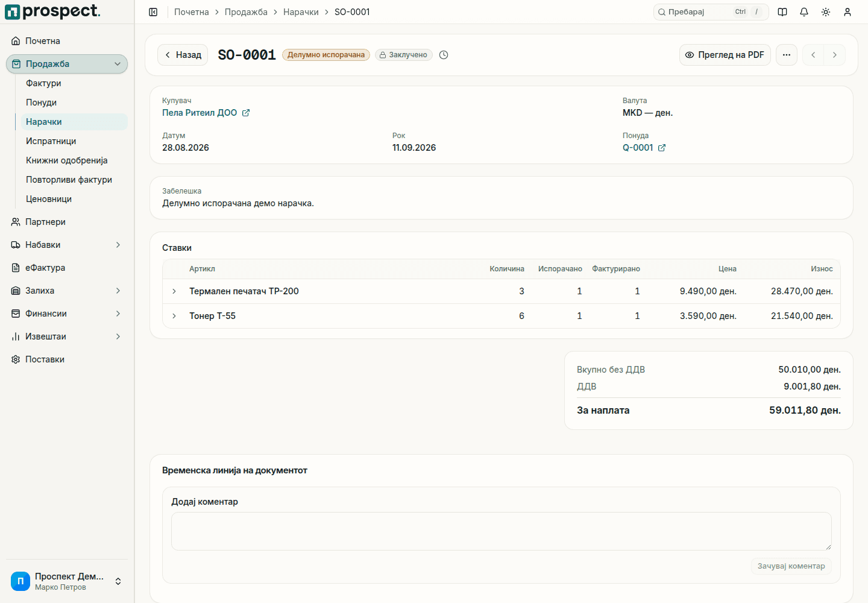Open Испратници in the sidebar
868x603 pixels.
pyautogui.click(x=74, y=141)
